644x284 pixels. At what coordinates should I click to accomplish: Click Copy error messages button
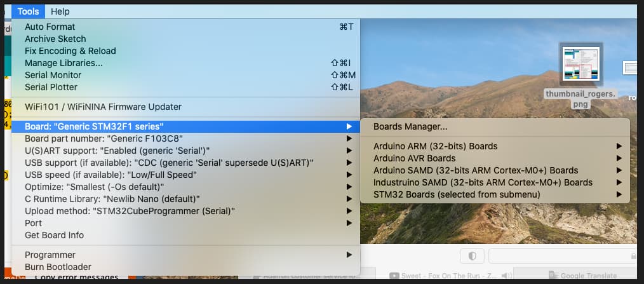(76, 277)
